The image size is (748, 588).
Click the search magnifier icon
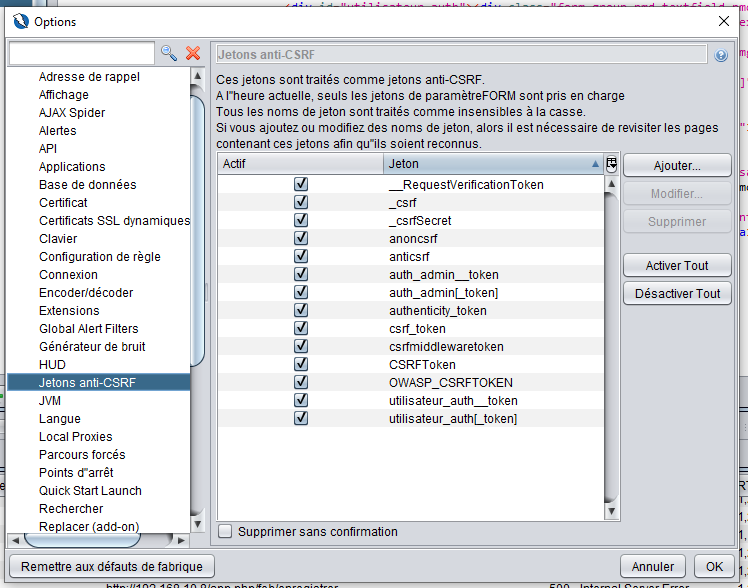click(x=169, y=53)
